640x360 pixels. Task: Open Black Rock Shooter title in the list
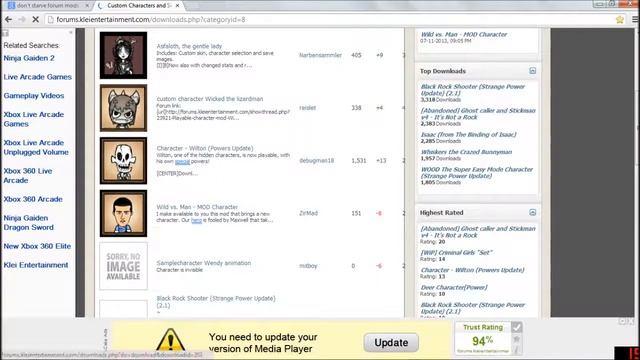click(x=216, y=302)
